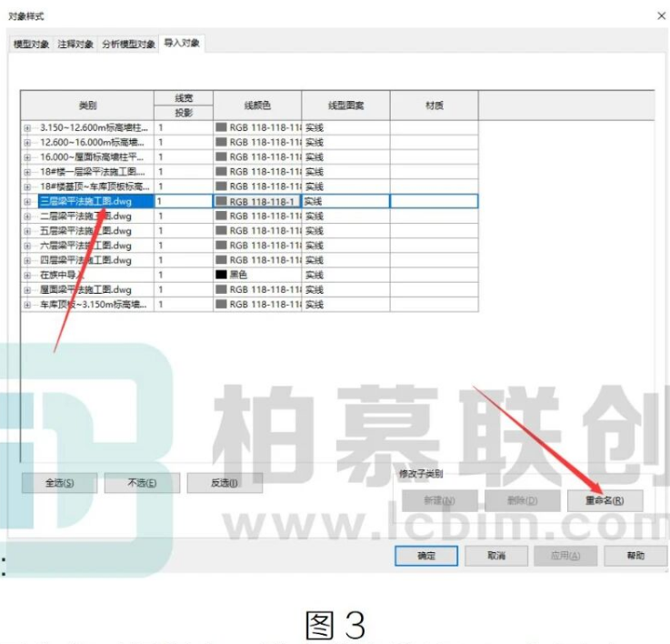Select the 二层梁平法施工图.dwg category
The image size is (670, 644).
click(x=85, y=216)
